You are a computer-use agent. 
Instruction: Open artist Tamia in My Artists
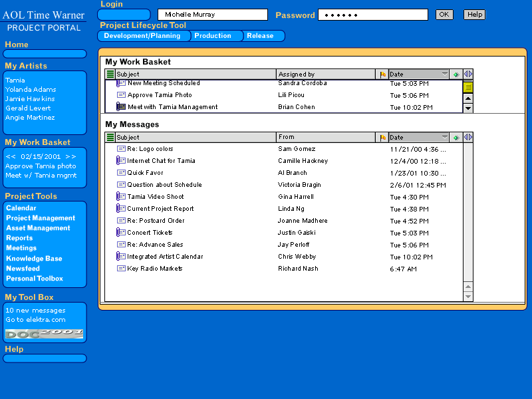(x=15, y=80)
